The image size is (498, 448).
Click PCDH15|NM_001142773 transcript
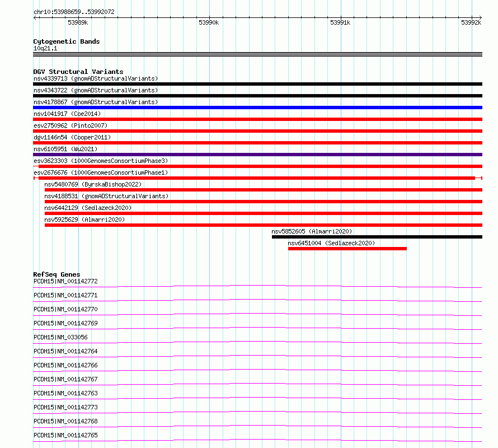point(65,407)
